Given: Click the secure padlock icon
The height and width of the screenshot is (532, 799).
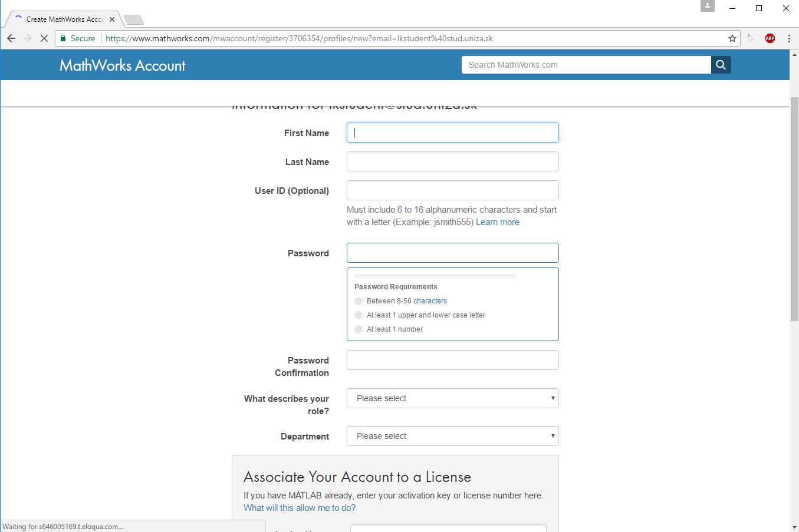Looking at the screenshot, I should [x=64, y=38].
